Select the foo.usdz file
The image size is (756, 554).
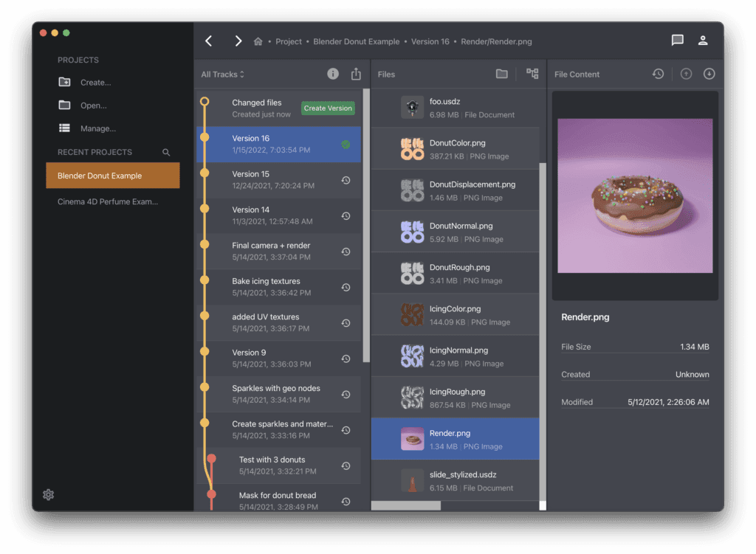[x=455, y=108]
